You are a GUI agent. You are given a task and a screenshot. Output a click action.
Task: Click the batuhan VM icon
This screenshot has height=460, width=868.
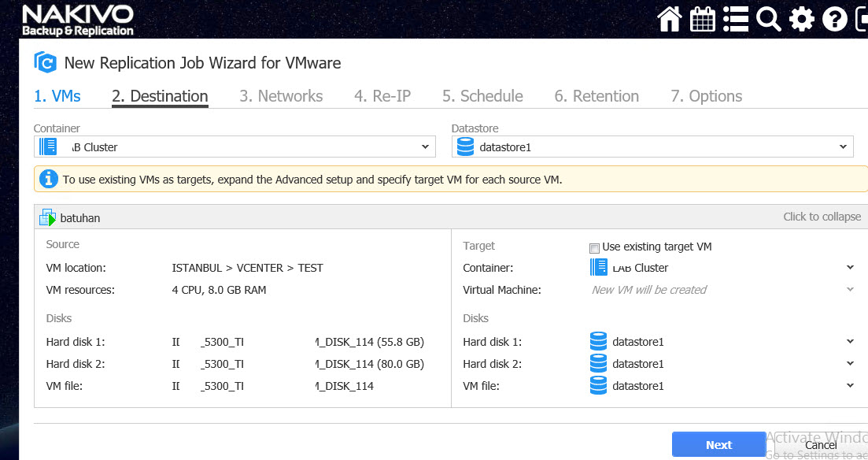(x=48, y=217)
